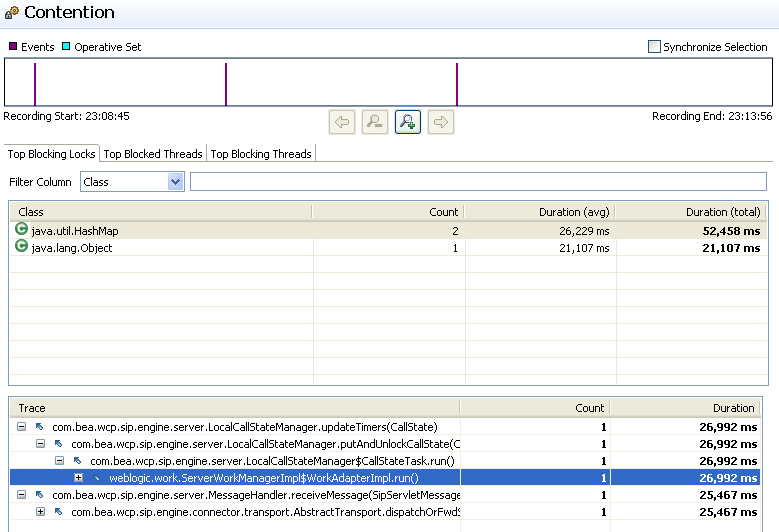Sort by the Duration (total) column header

click(x=722, y=212)
